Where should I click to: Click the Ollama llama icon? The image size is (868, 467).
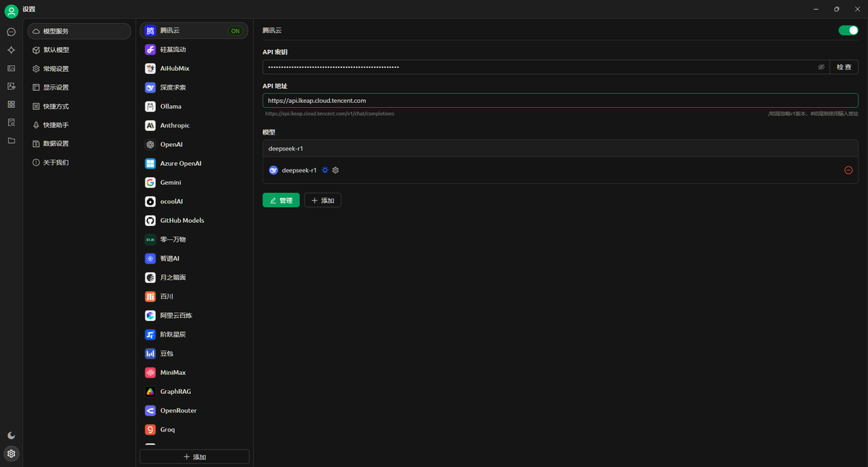[x=150, y=106]
